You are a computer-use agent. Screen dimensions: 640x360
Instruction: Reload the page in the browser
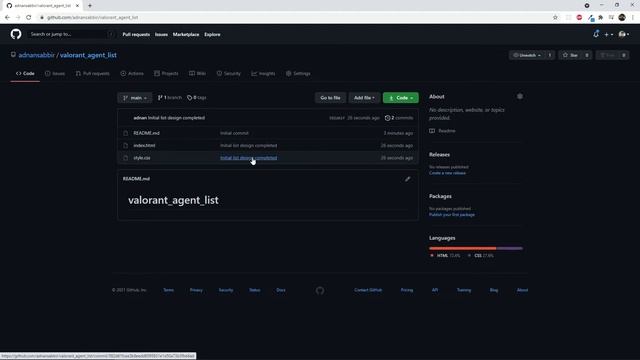[29, 18]
